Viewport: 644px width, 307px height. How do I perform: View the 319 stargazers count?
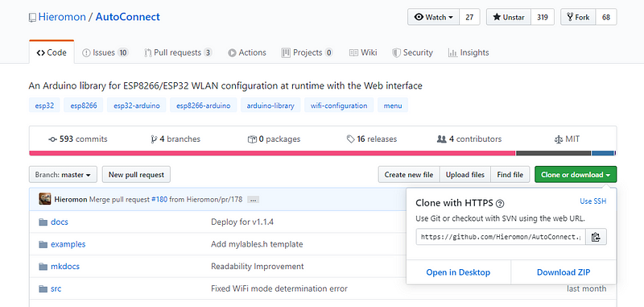pos(543,17)
